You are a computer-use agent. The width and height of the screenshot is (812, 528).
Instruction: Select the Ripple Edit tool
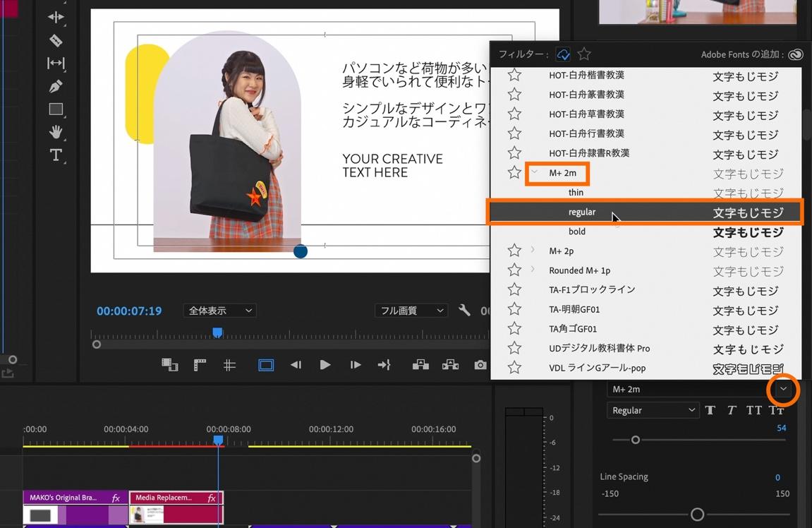click(56, 17)
